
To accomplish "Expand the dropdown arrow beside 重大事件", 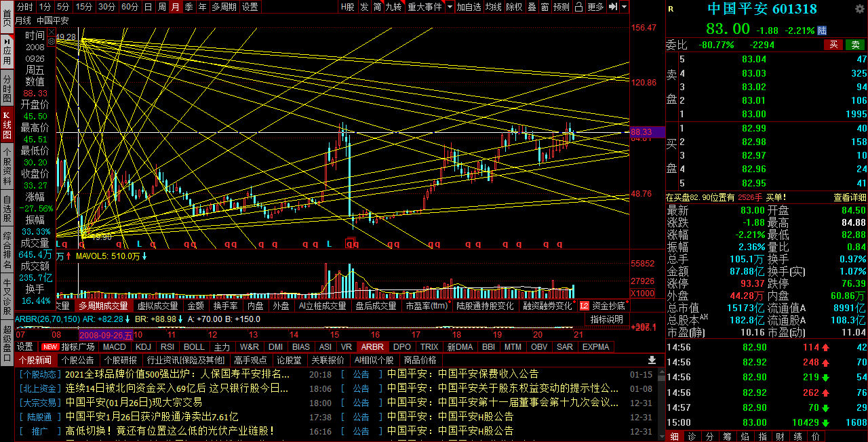I will tap(449, 7).
